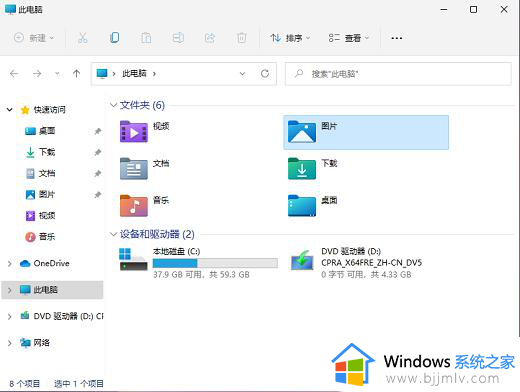The width and height of the screenshot is (520, 392).
Task: Click the Cut scissors icon
Action: click(82, 38)
